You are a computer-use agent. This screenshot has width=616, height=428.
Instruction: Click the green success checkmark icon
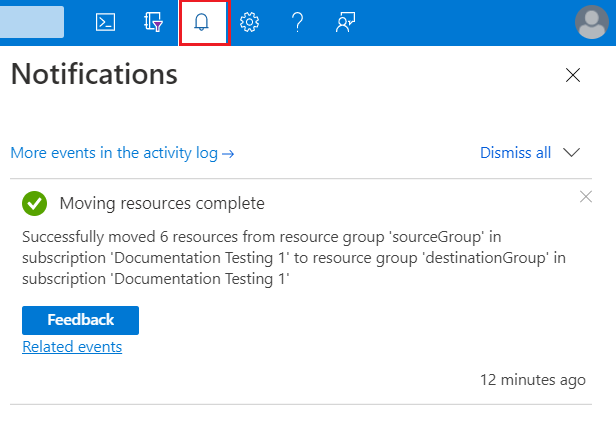(x=35, y=204)
